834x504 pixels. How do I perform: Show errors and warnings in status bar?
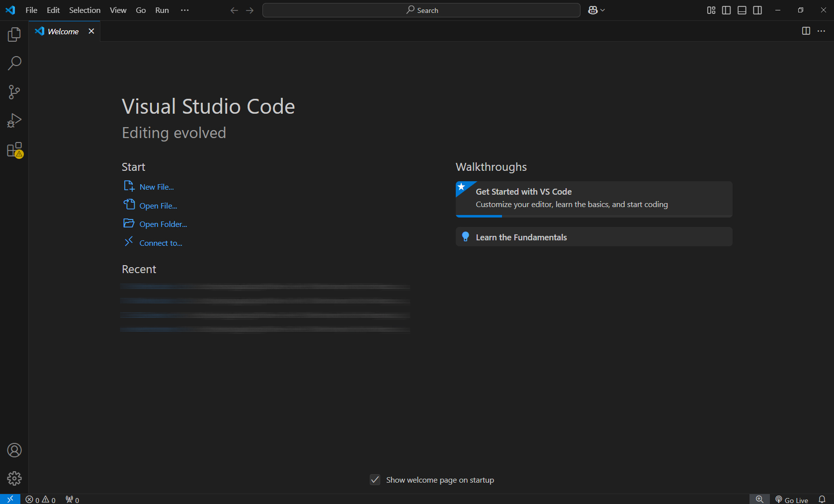(x=40, y=500)
